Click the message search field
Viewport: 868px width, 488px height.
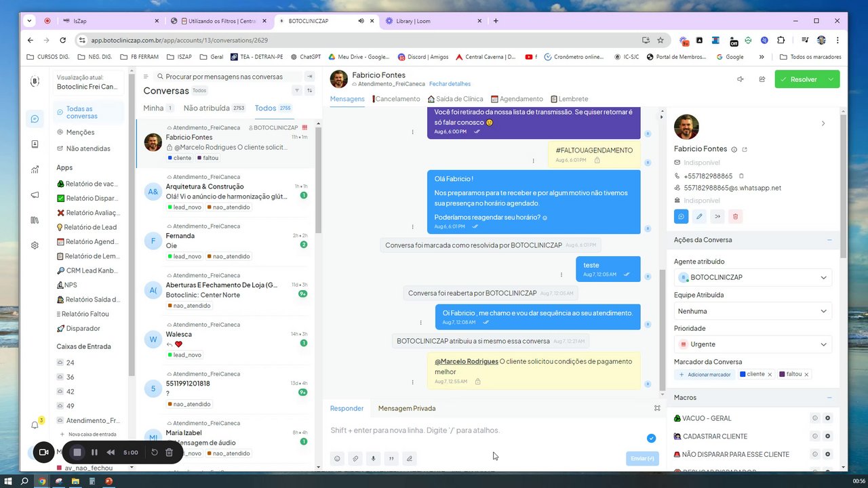point(229,77)
